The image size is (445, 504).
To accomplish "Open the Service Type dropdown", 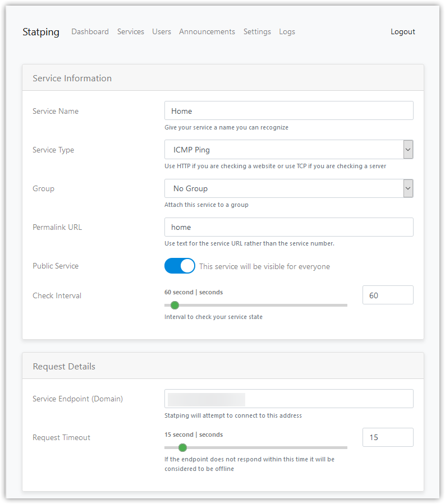I will pyautogui.click(x=288, y=150).
